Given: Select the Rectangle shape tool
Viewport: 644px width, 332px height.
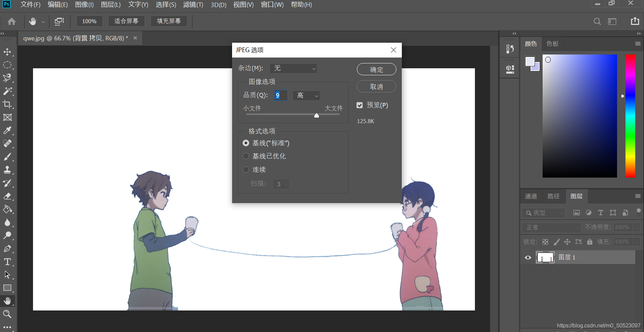Looking at the screenshot, I should coord(7,288).
